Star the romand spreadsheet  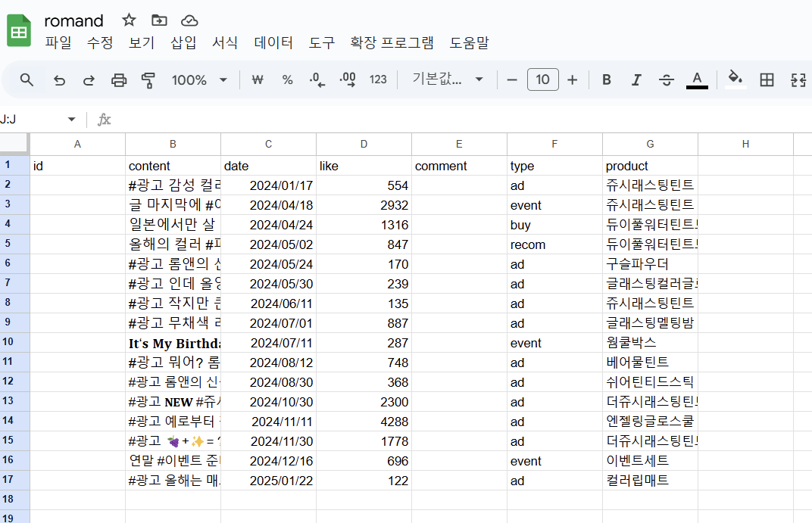(x=129, y=20)
